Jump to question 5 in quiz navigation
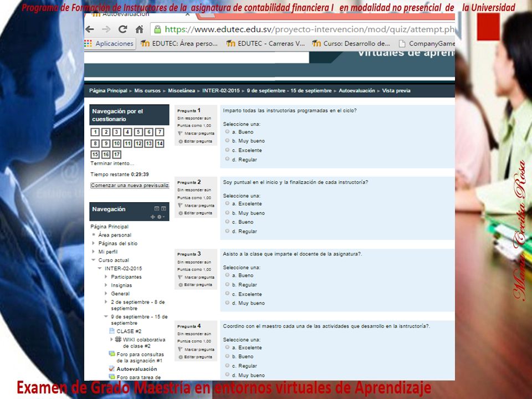 point(138,132)
